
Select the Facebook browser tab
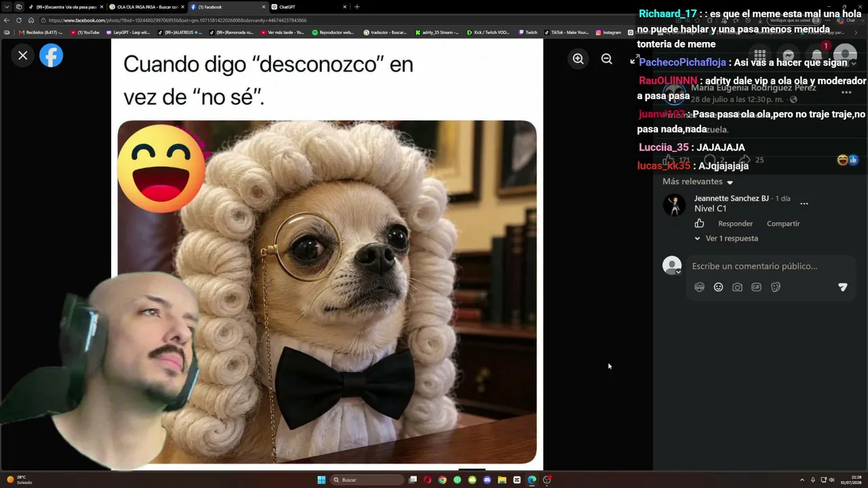228,7
